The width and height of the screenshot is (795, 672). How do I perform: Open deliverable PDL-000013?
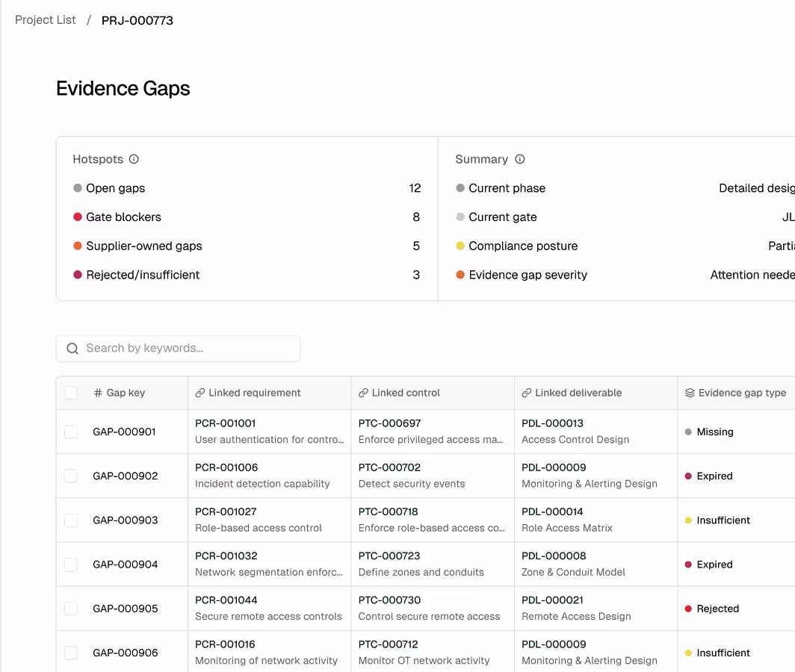coord(552,423)
